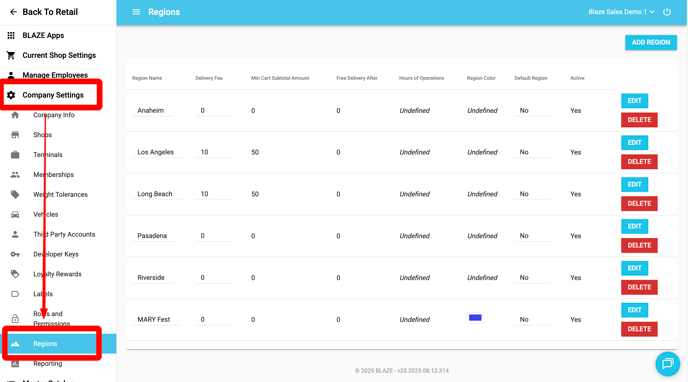Open the BLAZE Apps grid icon
Viewport: 688px width, 382px height.
pyautogui.click(x=11, y=35)
